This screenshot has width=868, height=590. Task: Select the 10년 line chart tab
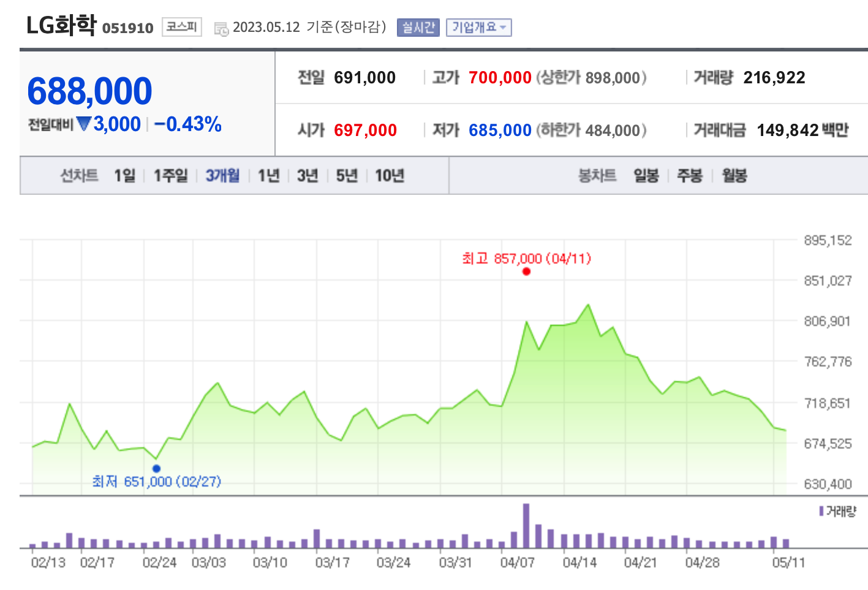(390, 176)
